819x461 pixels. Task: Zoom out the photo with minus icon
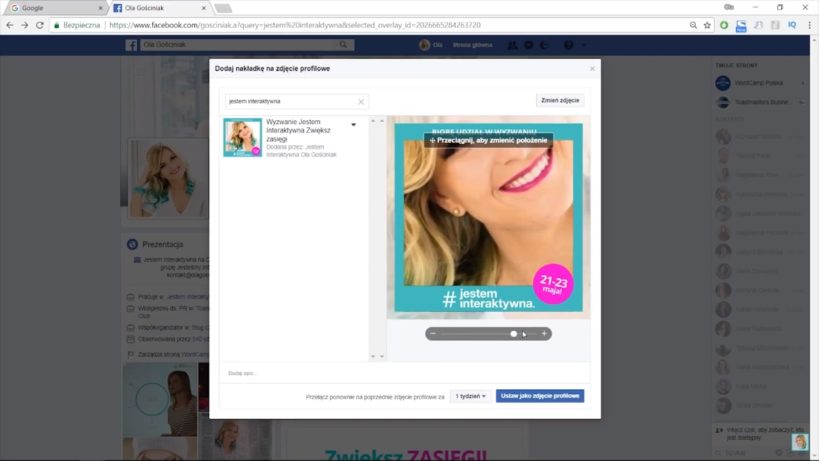(x=433, y=334)
